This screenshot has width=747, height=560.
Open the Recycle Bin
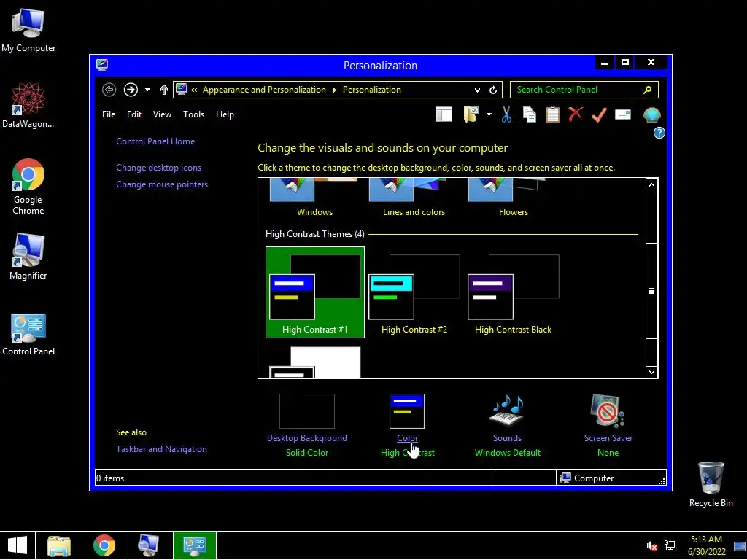(711, 484)
